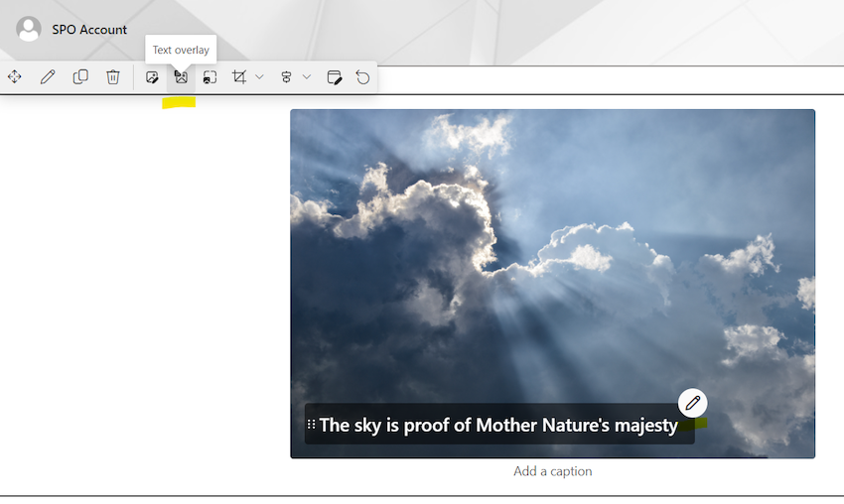Screen dimensions: 844x504
Task: Click the 'SPO Account' name text
Action: click(89, 30)
